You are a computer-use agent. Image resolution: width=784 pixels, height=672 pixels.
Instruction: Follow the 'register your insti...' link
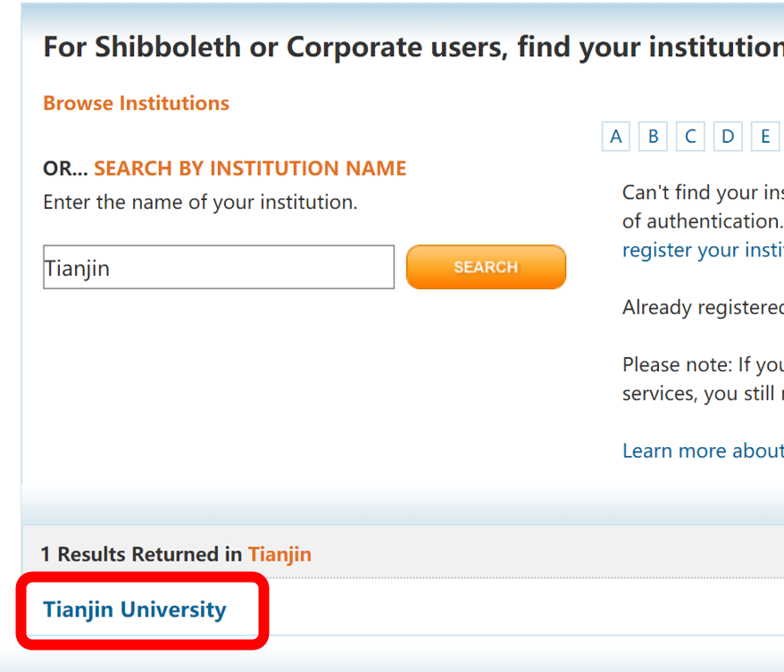(702, 250)
